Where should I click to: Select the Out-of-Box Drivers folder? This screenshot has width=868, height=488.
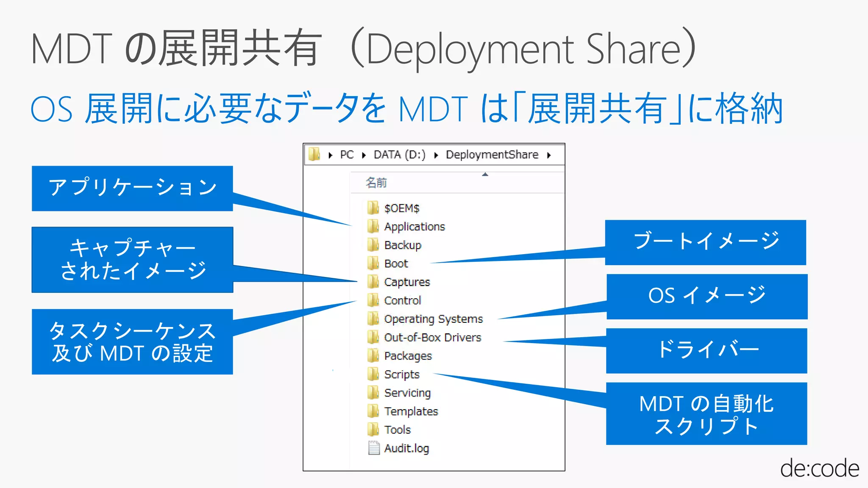(432, 338)
